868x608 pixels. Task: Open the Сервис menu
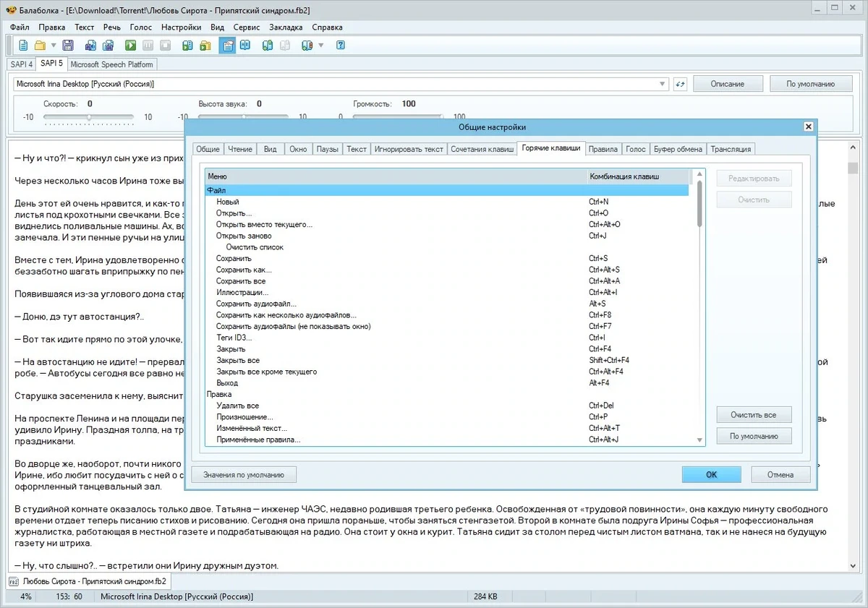247,27
